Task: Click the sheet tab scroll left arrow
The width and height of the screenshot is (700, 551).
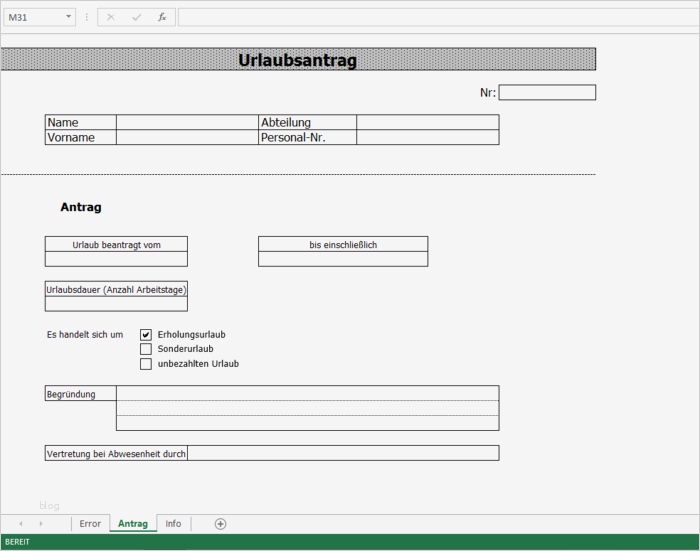Action: point(21,523)
